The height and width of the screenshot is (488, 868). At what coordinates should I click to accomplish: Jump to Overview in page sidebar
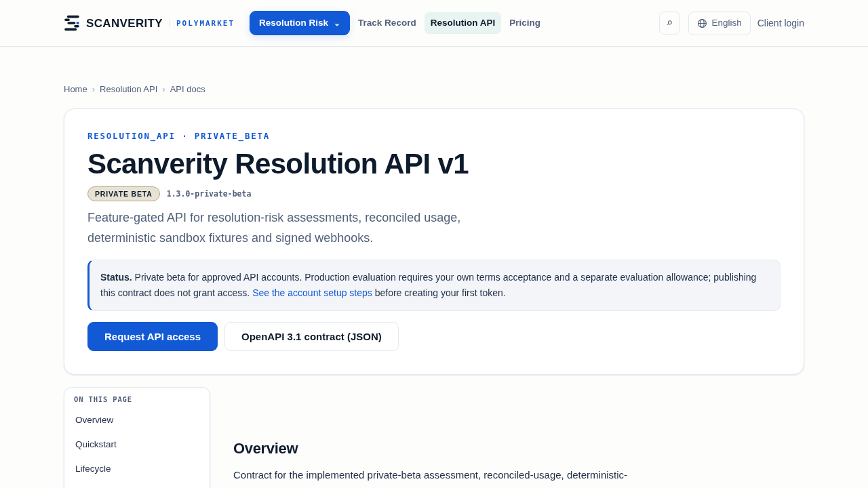94,420
